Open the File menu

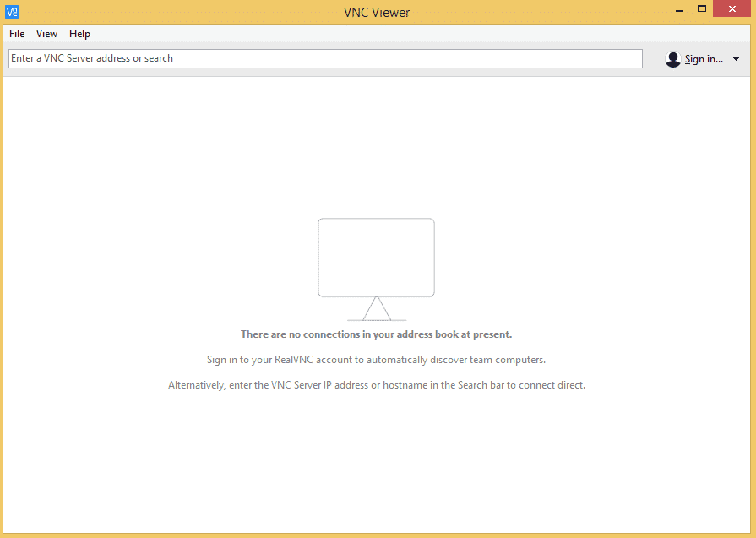pos(16,34)
